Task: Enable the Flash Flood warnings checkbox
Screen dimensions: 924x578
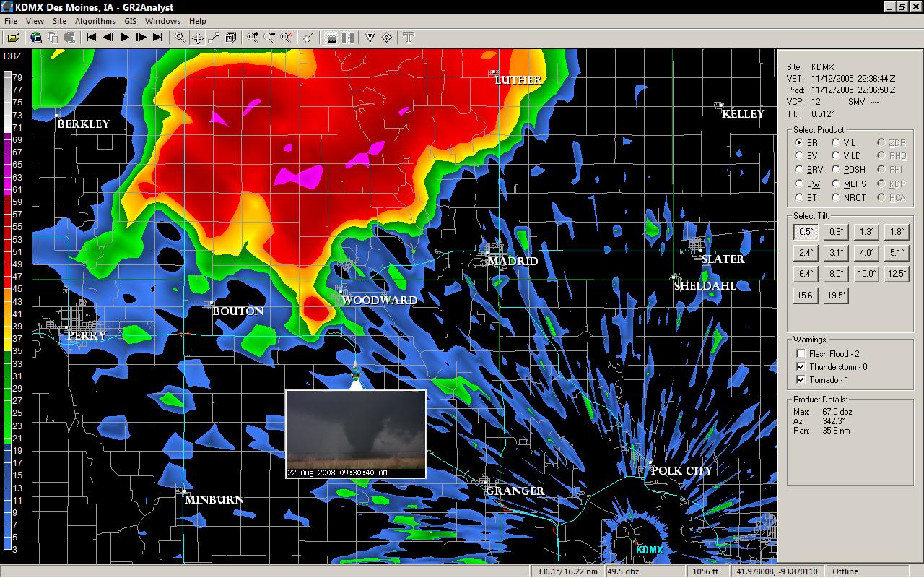Action: tap(801, 354)
